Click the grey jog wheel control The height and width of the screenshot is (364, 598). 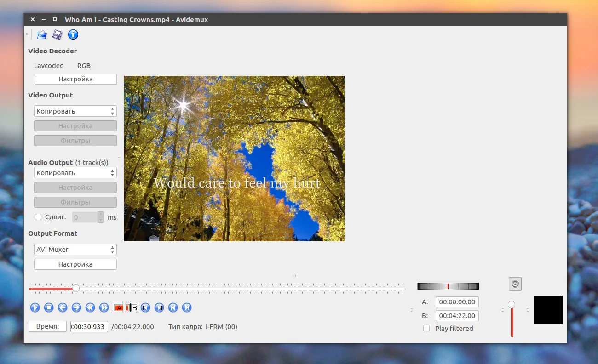448,286
